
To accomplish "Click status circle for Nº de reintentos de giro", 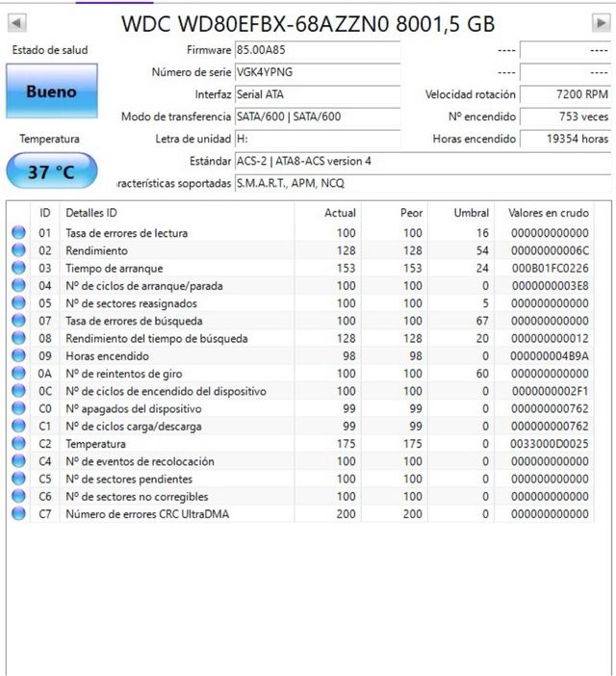I will point(18,374).
